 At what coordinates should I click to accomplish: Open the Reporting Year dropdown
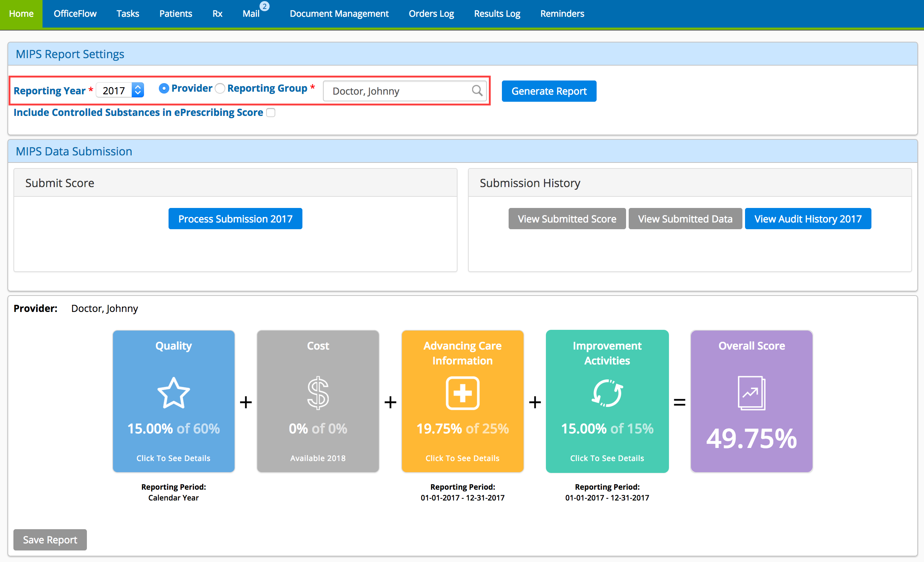(x=114, y=90)
